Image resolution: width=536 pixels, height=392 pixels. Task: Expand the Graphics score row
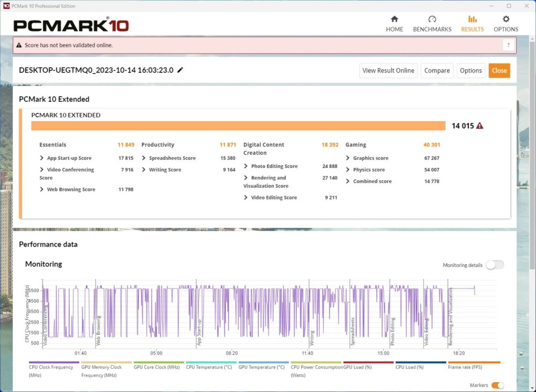[x=348, y=158]
